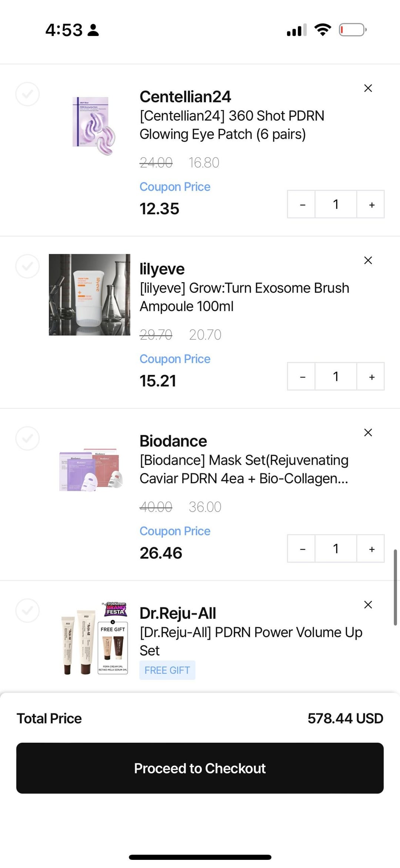Click the Biodance quantity input field
Screen dimensions: 400x868
pyautogui.click(x=336, y=549)
